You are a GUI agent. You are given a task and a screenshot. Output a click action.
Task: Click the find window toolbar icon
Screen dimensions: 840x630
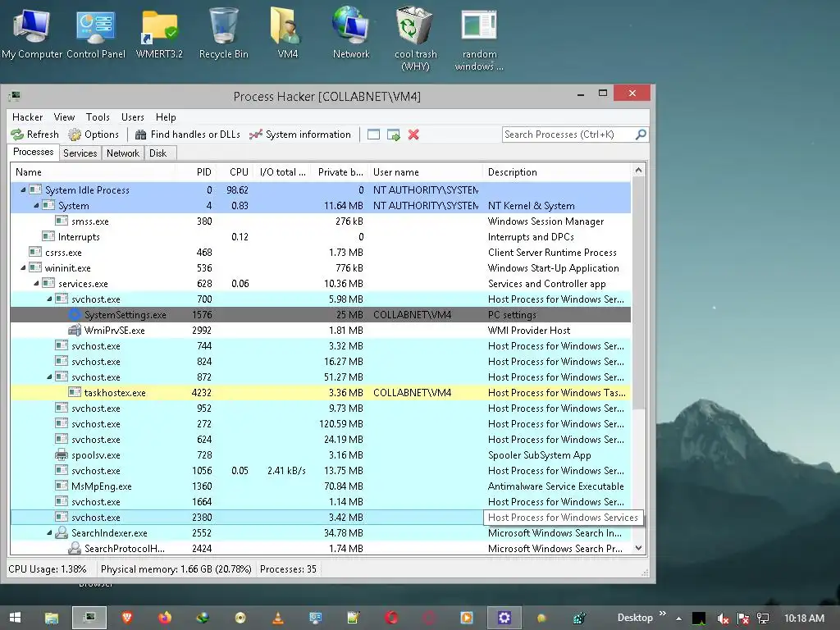click(373, 135)
